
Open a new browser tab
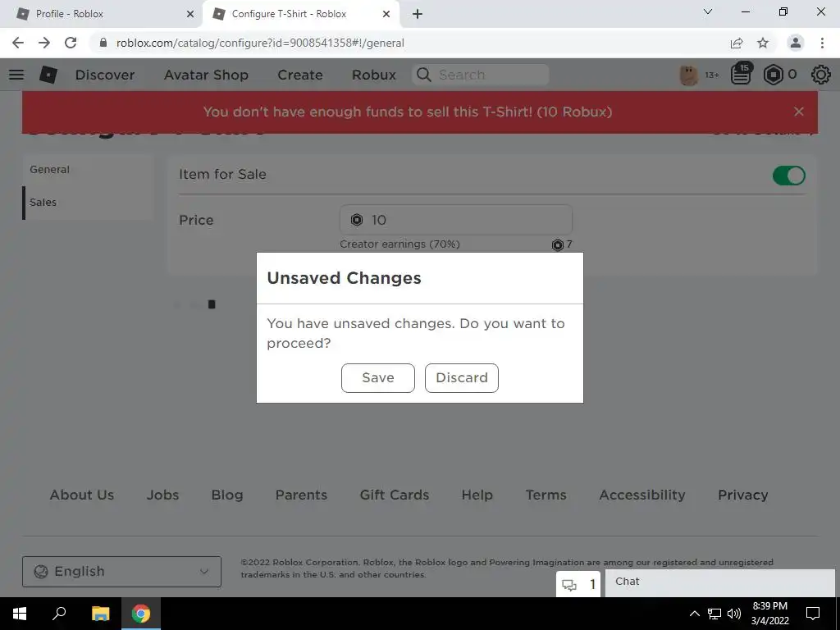418,14
